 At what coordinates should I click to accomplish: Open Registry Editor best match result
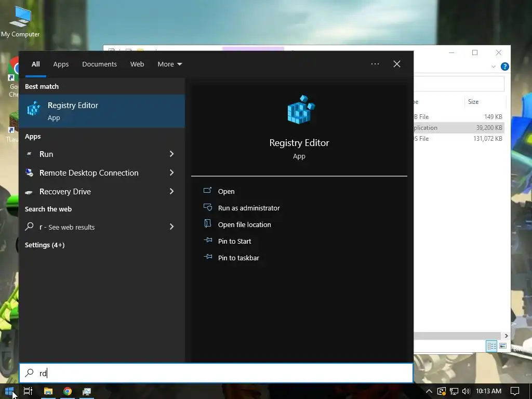pyautogui.click(x=102, y=111)
